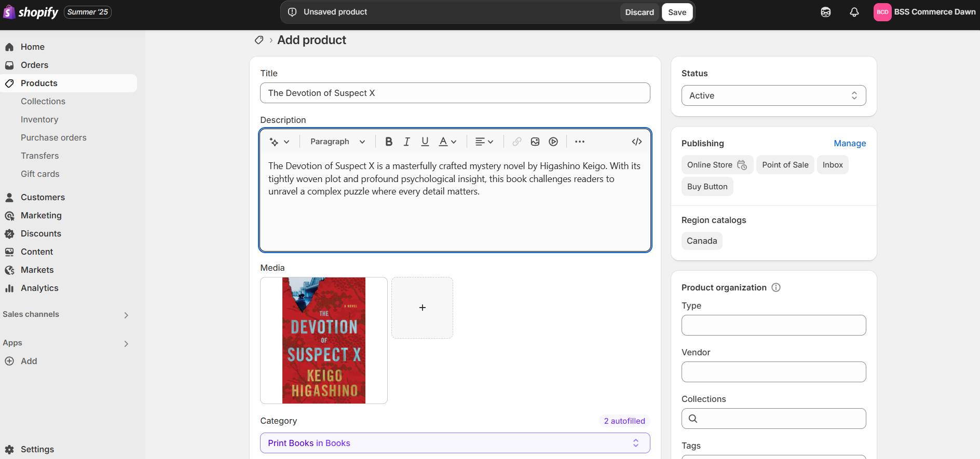Open more formatting options ellipsis
Viewport: 980px width, 459px height.
tap(580, 142)
